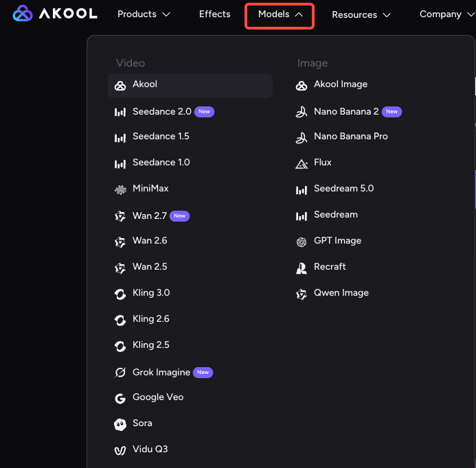The width and height of the screenshot is (476, 468).
Task: Open the Resources dropdown
Action: 361,14
